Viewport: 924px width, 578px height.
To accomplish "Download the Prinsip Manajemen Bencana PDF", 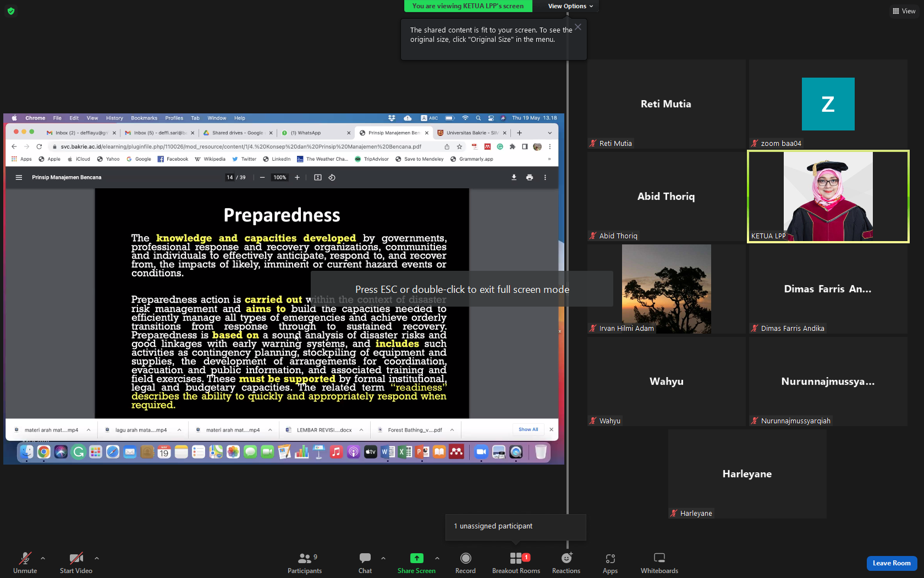I will pyautogui.click(x=514, y=177).
